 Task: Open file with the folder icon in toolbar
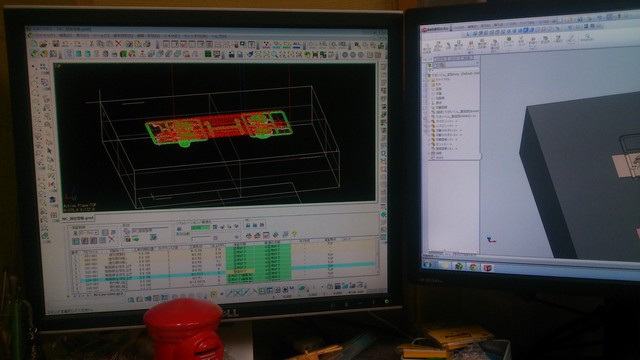point(43,44)
